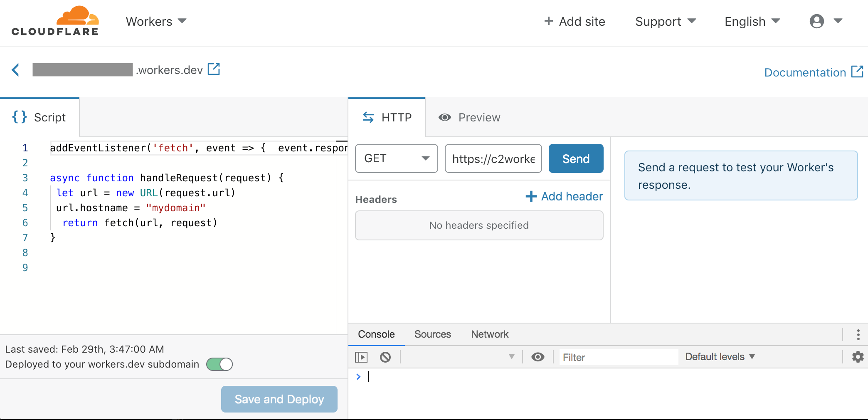This screenshot has width=868, height=420.
Task: Open the GET method dropdown
Action: [397, 158]
